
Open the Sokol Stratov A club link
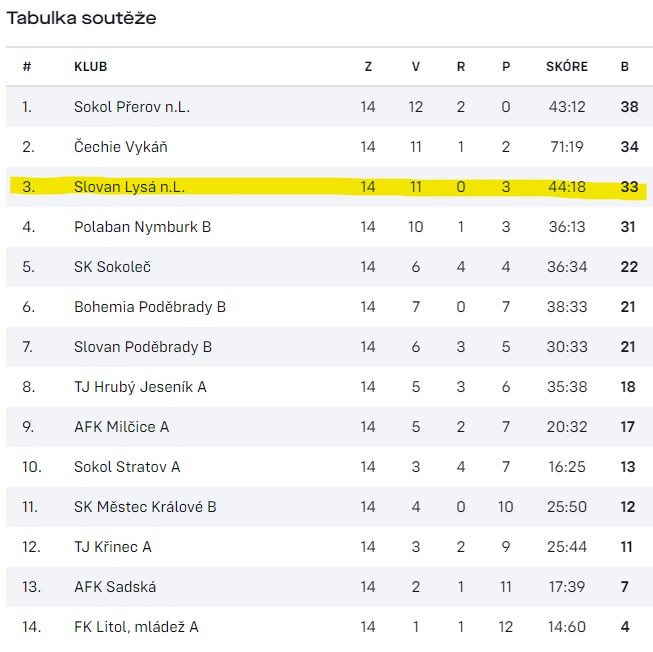(x=127, y=467)
